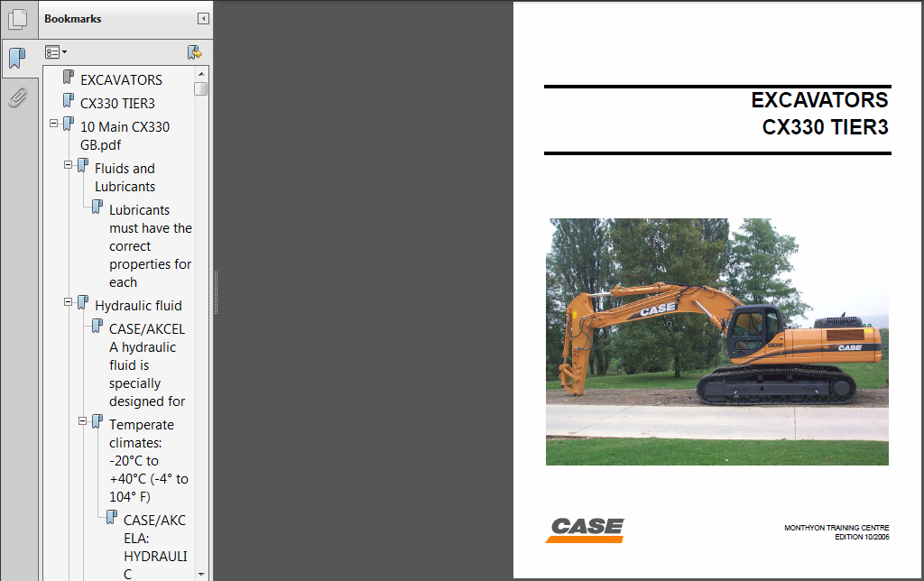Go to the EXCAVATORS bookmark
This screenshot has width=924, height=581.
point(122,79)
